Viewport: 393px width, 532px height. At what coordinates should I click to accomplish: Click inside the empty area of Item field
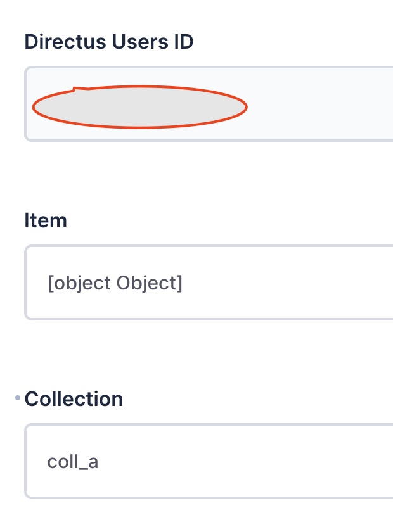point(285,282)
